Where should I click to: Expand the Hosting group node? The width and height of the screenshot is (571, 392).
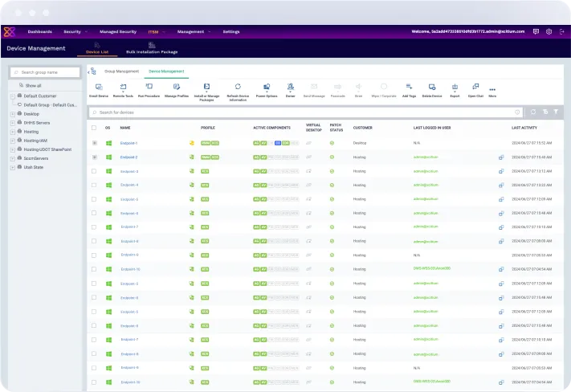[13, 133]
